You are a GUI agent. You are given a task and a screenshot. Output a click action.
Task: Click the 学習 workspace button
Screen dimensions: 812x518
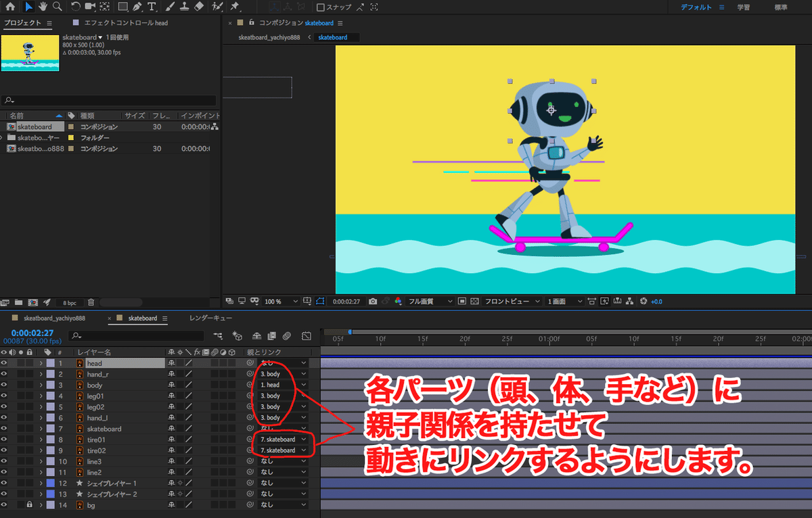point(743,7)
